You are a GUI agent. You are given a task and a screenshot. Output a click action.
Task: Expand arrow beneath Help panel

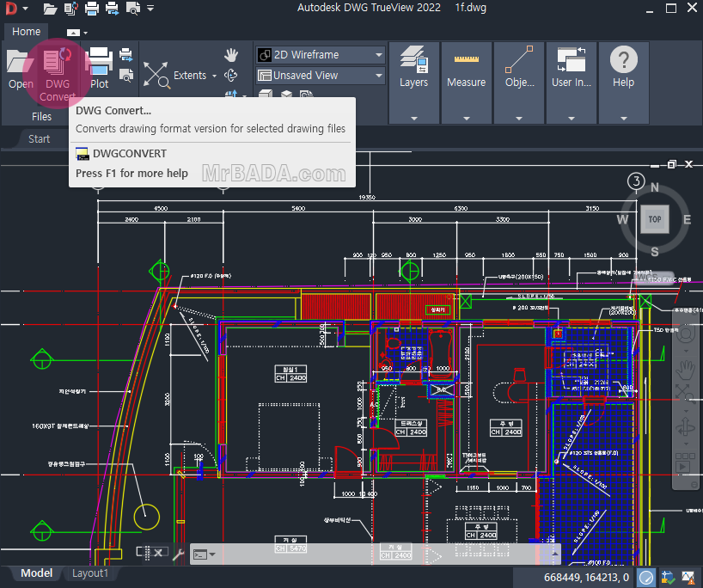click(624, 119)
